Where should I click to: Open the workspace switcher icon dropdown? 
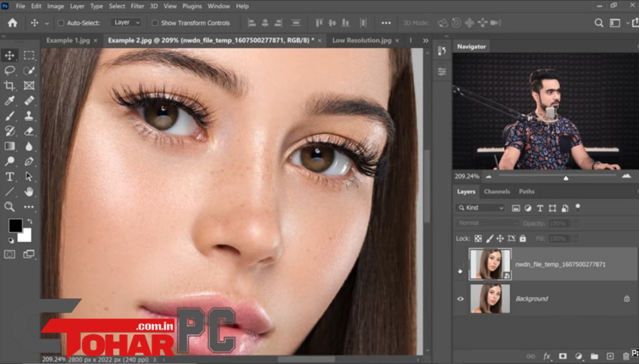coord(618,23)
